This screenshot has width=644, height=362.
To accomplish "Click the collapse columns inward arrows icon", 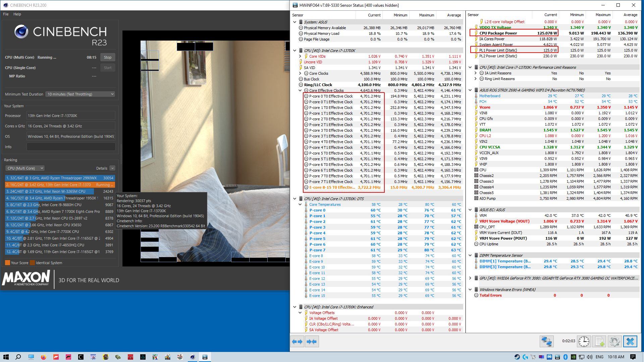I will click(x=312, y=342).
